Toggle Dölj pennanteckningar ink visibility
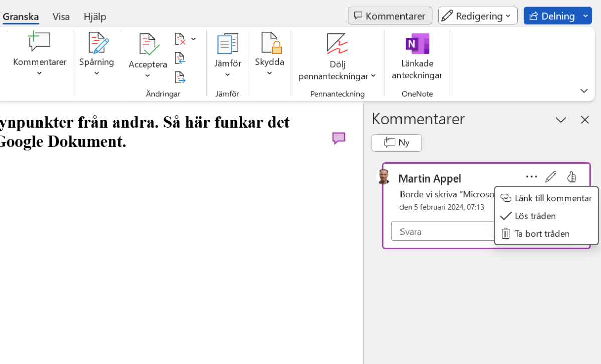Viewport: 601px width, 364px height. 337,45
